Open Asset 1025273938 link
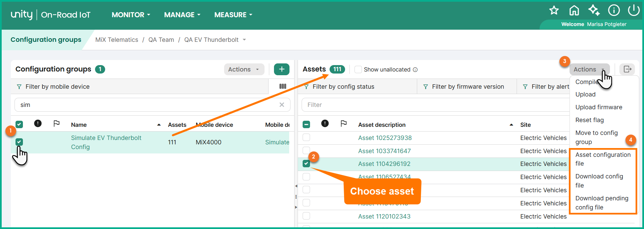The image size is (644, 229). pos(385,138)
